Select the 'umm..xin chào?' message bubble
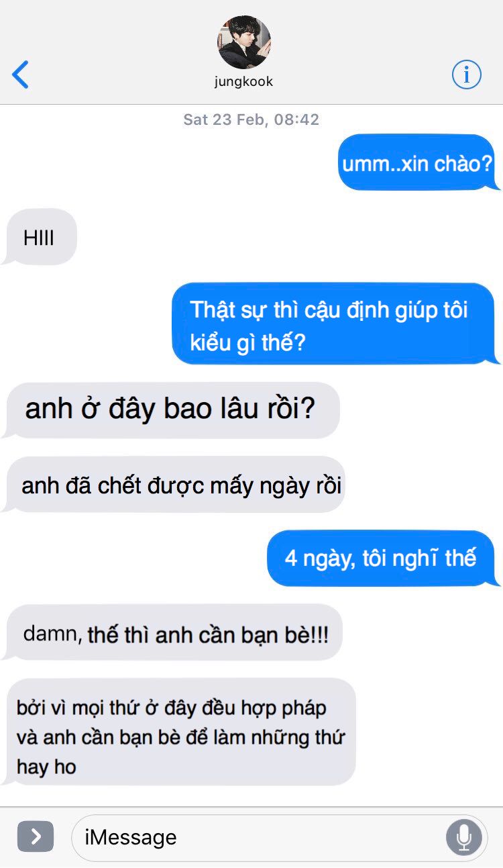This screenshot has height=868, width=503. (417, 162)
